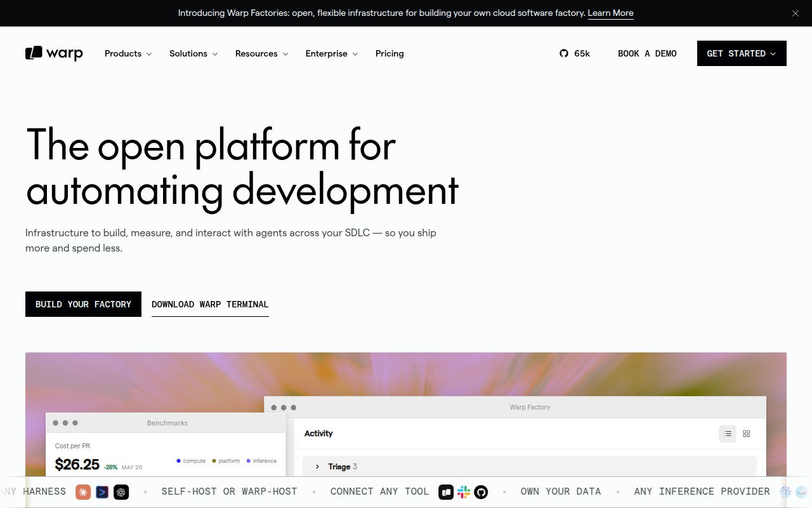Image resolution: width=812 pixels, height=508 pixels.
Task: Click the MAY 20 date label
Action: [132, 467]
